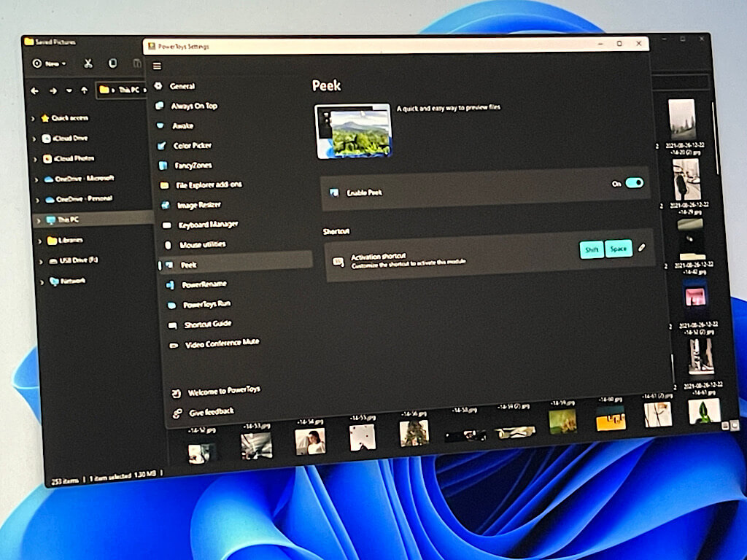Toggle the Enable Peek switch
This screenshot has height=560, width=747.
pos(635,183)
